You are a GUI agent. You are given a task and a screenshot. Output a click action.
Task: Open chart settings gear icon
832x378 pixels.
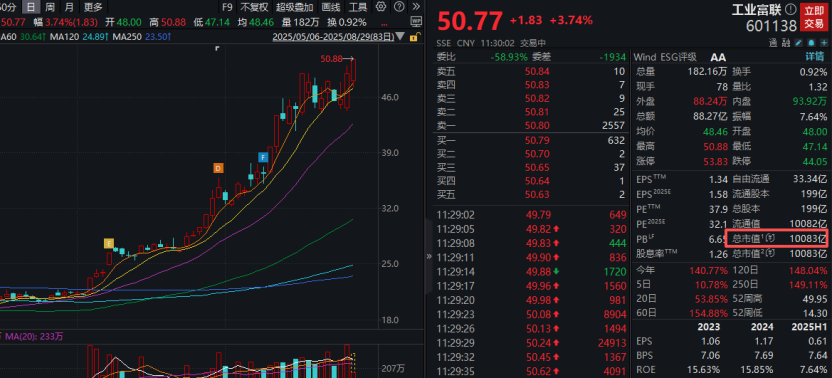coord(380,7)
